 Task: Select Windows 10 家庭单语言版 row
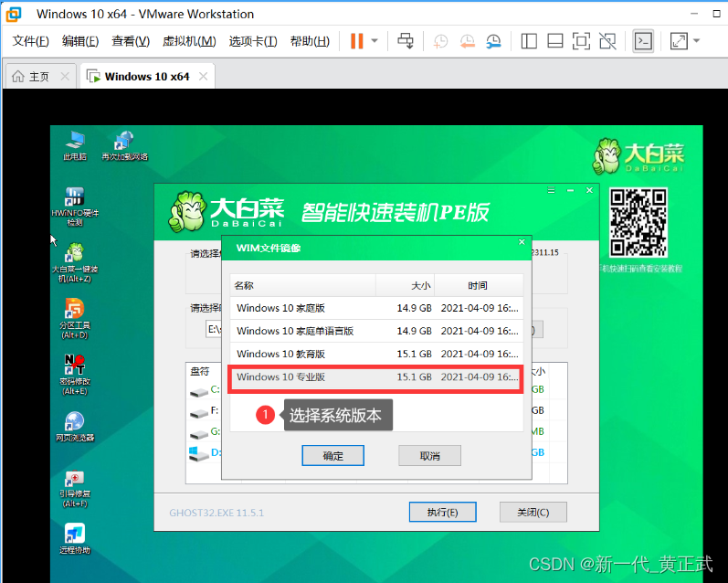click(x=376, y=331)
